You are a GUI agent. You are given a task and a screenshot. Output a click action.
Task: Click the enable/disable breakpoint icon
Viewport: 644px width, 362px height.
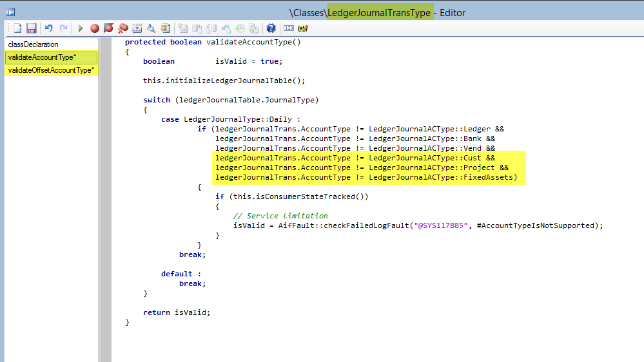[108, 28]
